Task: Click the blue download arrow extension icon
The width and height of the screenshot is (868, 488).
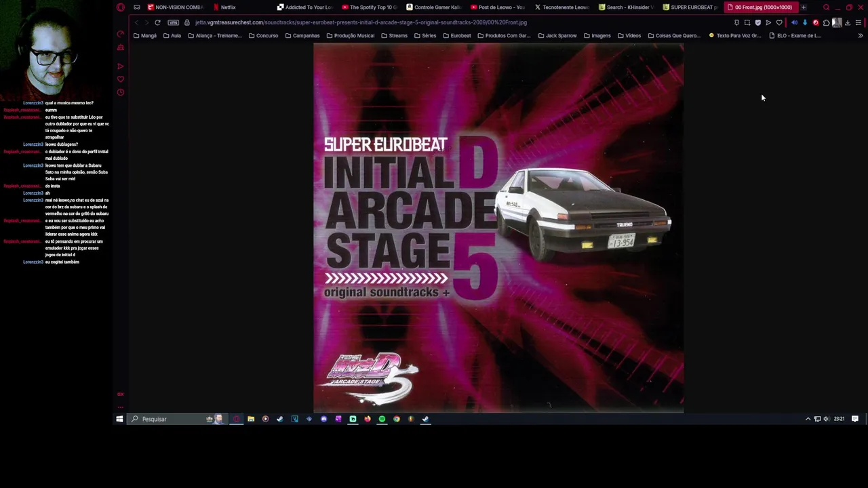Action: point(805,22)
